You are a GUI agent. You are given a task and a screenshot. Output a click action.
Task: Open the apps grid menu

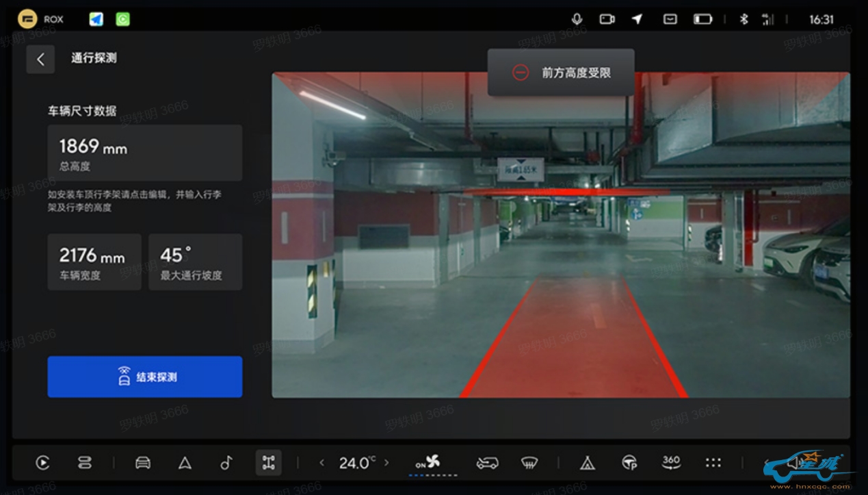click(x=713, y=463)
